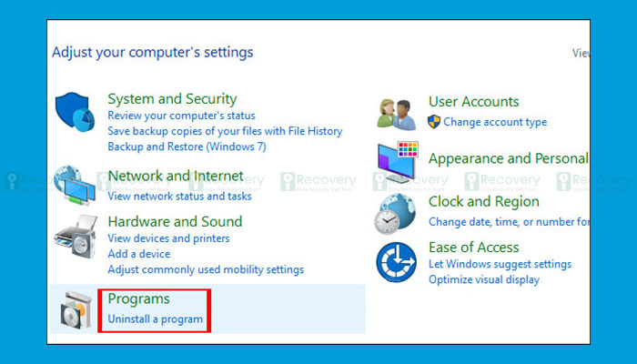Click Optimize visual display
Image resolution: width=637 pixels, height=364 pixels.
click(x=484, y=280)
